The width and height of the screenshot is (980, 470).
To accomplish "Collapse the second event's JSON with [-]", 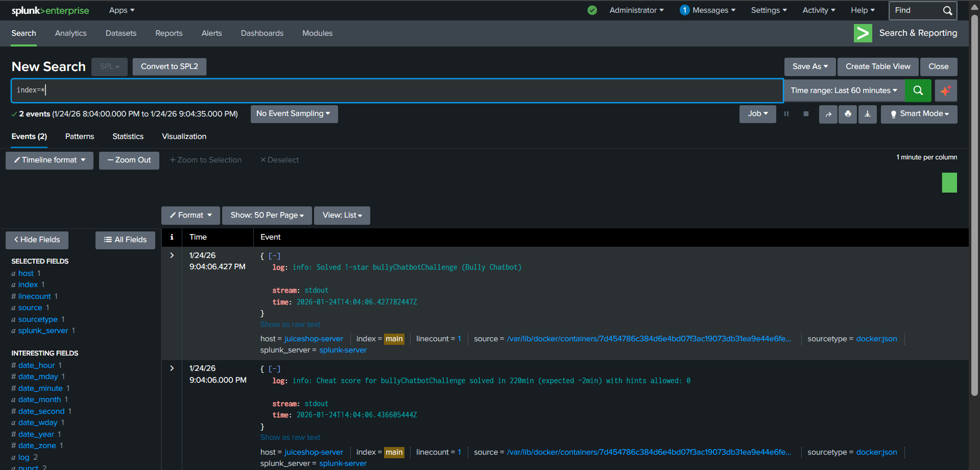I will [x=275, y=369].
